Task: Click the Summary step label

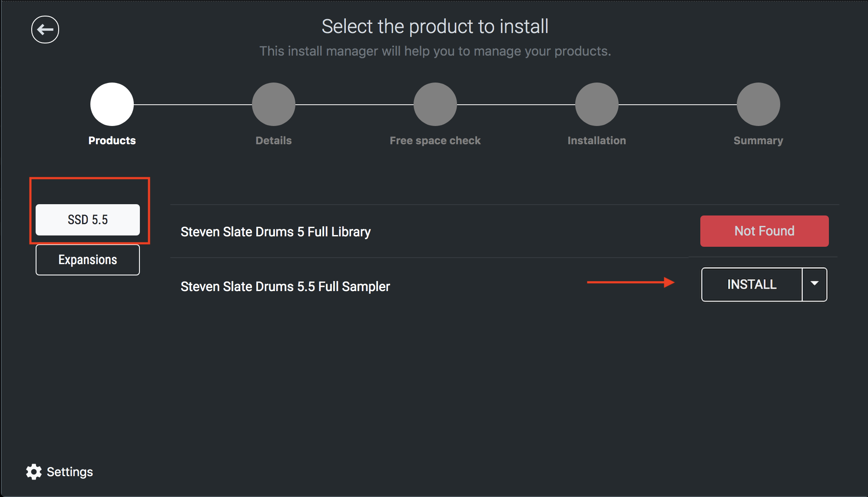Action: (759, 141)
